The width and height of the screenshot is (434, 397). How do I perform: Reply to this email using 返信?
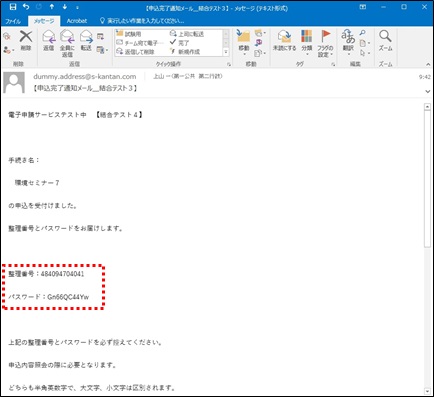[49, 41]
